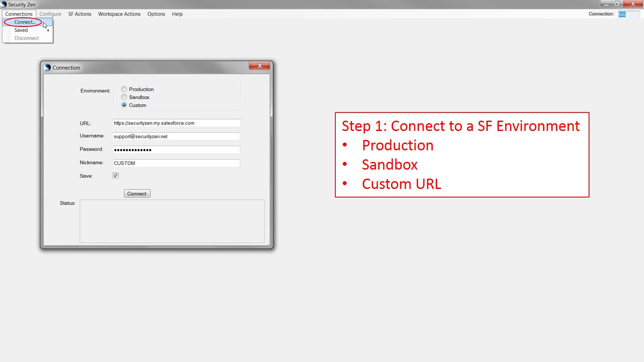Image resolution: width=644 pixels, height=362 pixels.
Task: Select the Custom environment radio button
Action: [124, 105]
